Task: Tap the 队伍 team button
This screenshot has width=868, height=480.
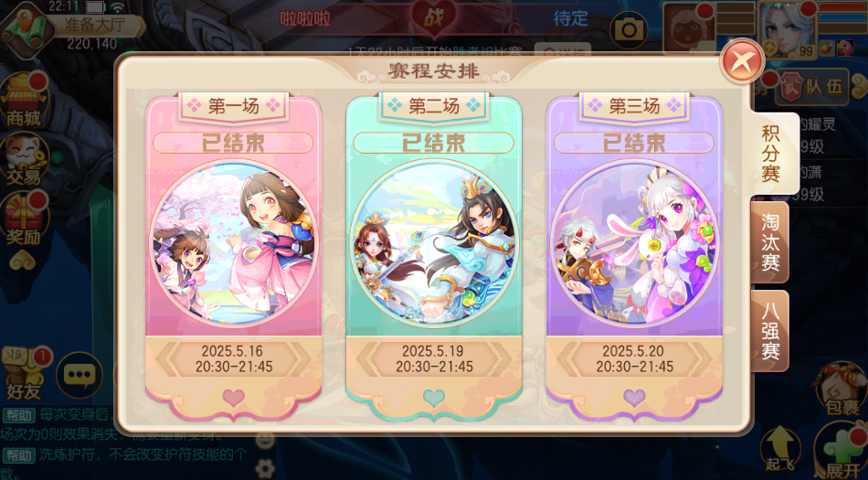Action: pos(812,87)
